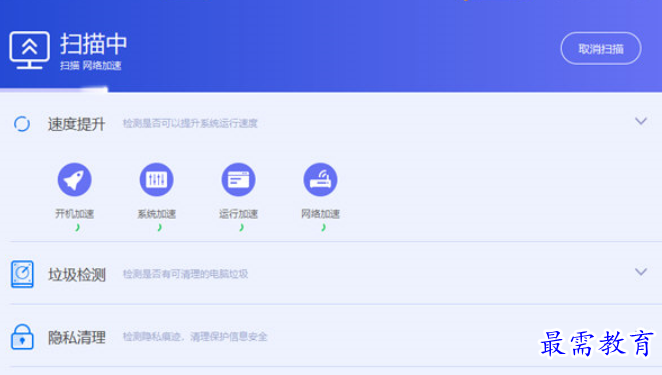Click the 网络加速 label under router icon
Screen dimensions: 662x375
click(x=320, y=214)
